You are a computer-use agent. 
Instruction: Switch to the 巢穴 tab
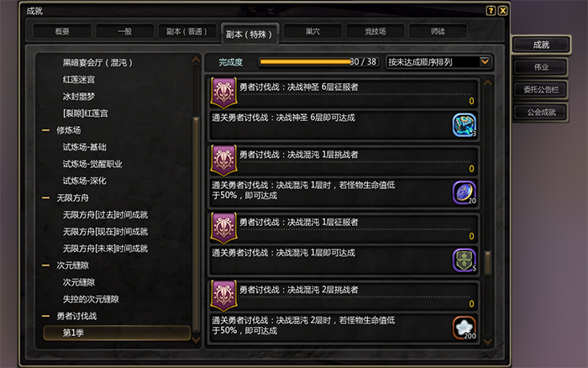click(x=312, y=31)
